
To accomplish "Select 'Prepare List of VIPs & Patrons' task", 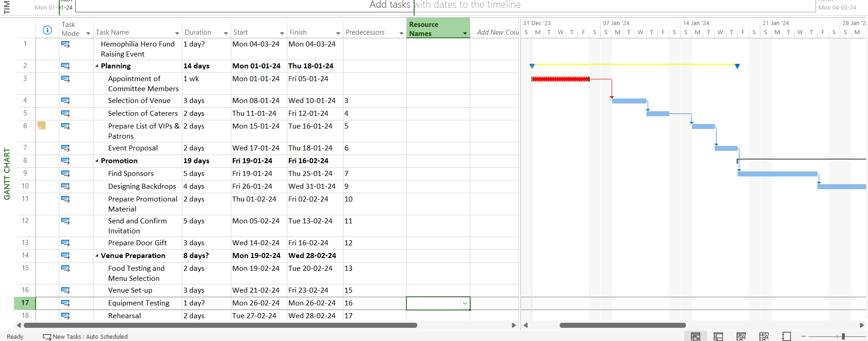I will click(144, 131).
